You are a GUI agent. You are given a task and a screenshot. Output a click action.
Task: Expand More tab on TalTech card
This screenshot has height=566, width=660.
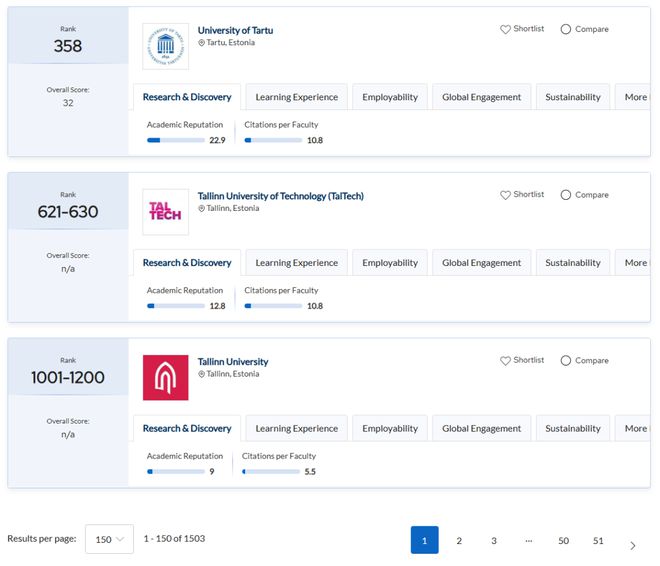tap(633, 263)
